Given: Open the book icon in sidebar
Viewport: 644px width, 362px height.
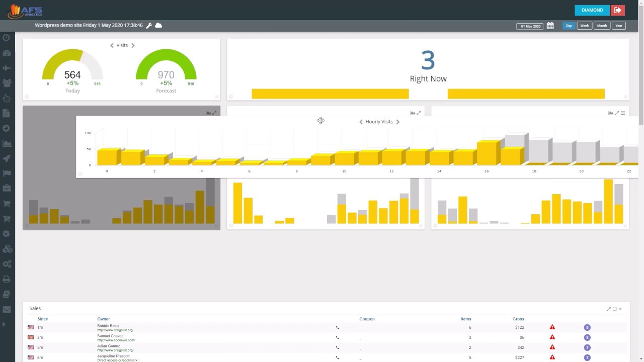Looking at the screenshot, I should coord(7,294).
